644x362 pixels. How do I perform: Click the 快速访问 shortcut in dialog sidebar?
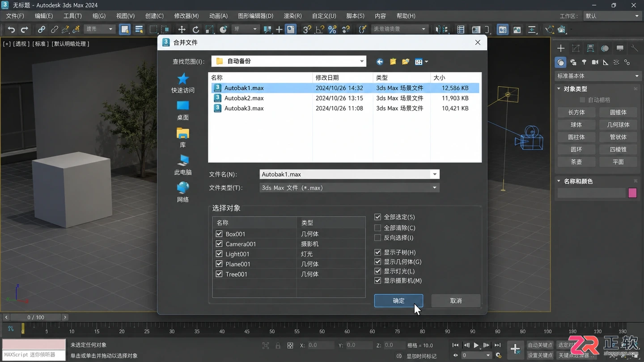coord(183,84)
